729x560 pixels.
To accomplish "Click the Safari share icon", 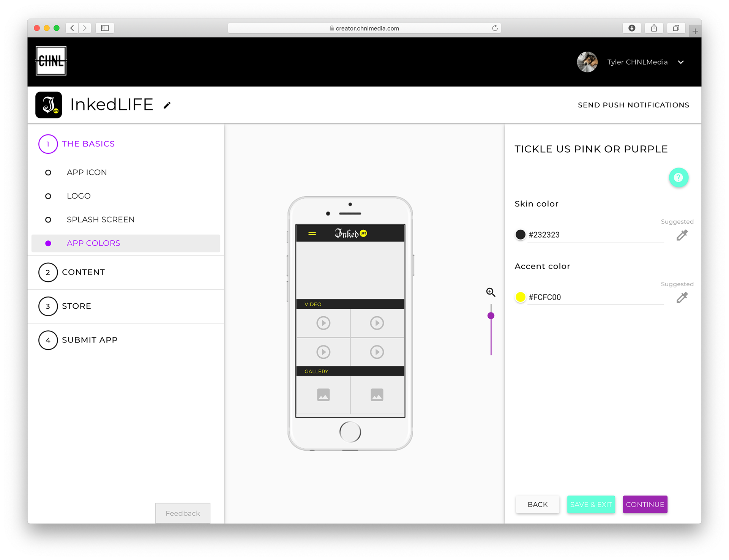I will pos(654,28).
